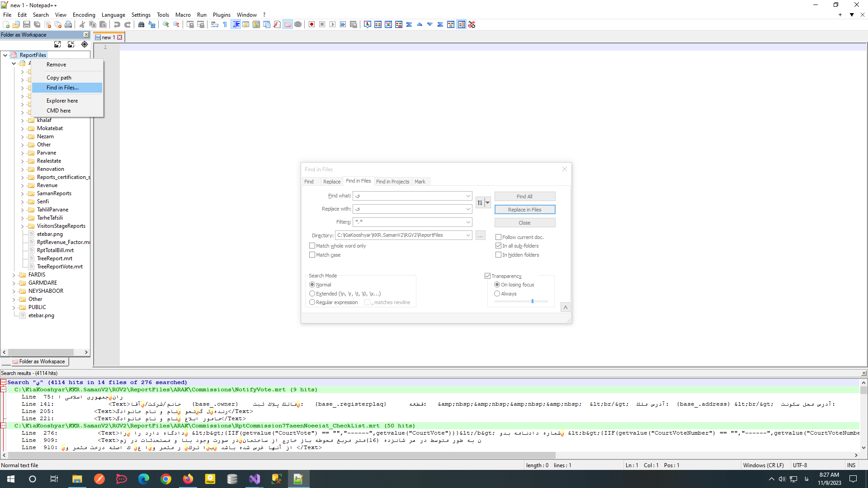This screenshot has height=488, width=868.
Task: Click Collapse all folders icon in workspace
Action: (71, 44)
